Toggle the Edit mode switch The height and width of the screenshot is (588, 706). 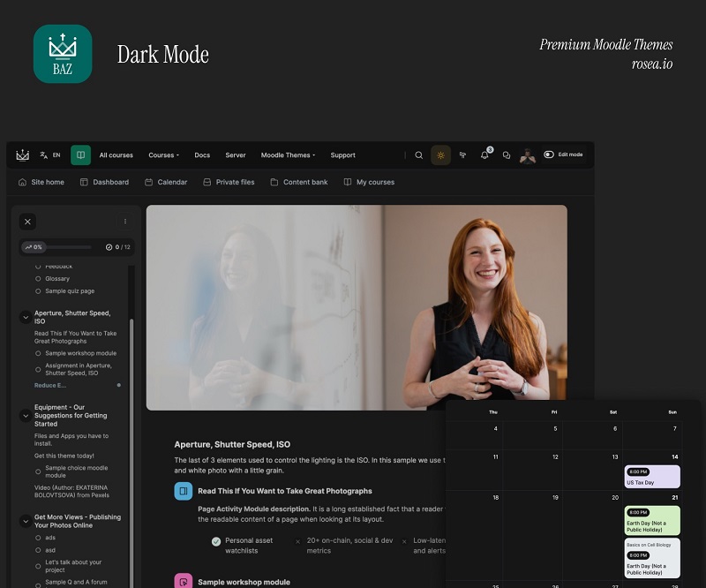pos(549,155)
